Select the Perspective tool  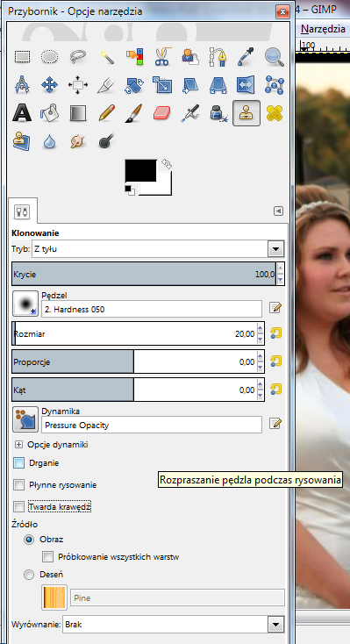click(218, 85)
